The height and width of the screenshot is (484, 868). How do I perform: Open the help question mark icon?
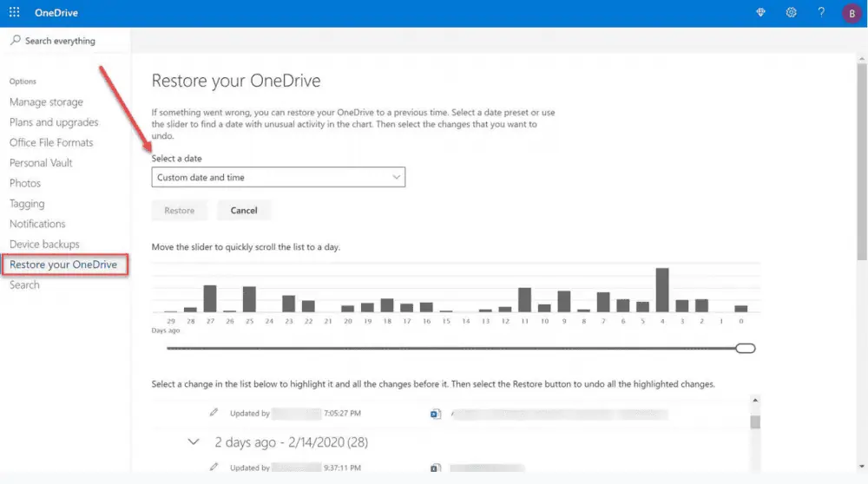(821, 12)
